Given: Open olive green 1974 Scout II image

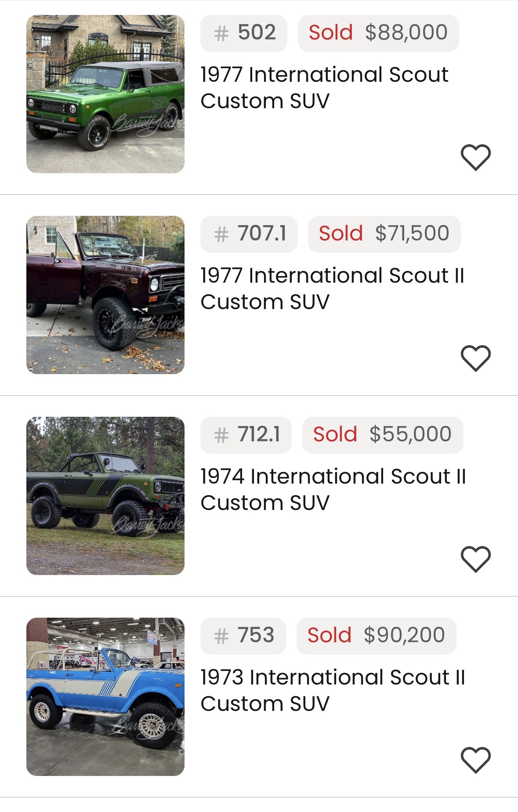Looking at the screenshot, I should tap(105, 496).
